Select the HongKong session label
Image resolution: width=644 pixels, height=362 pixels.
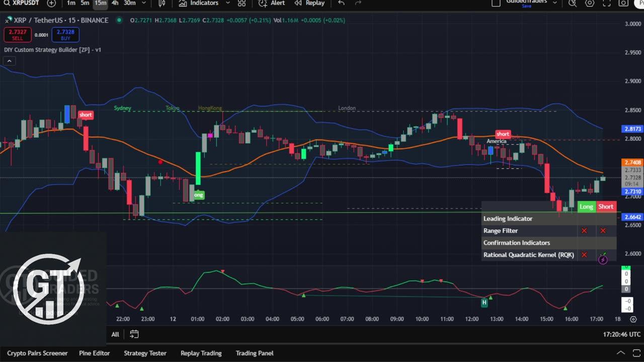210,108
